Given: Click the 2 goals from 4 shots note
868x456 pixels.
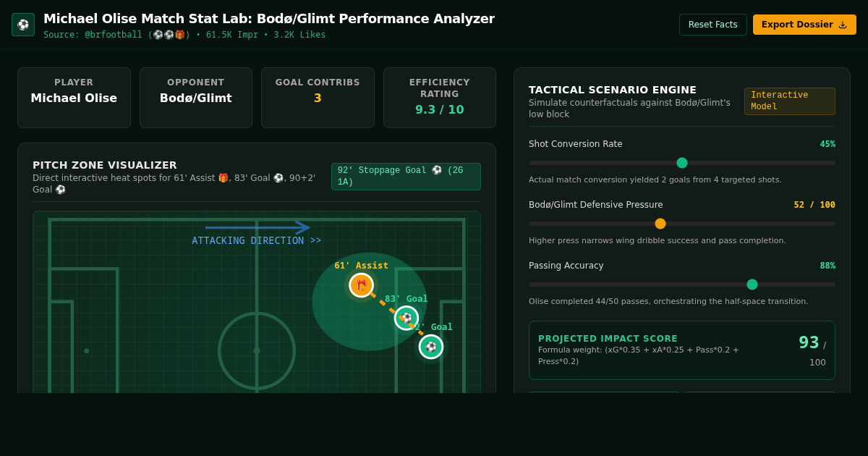Looking at the screenshot, I should (x=655, y=180).
